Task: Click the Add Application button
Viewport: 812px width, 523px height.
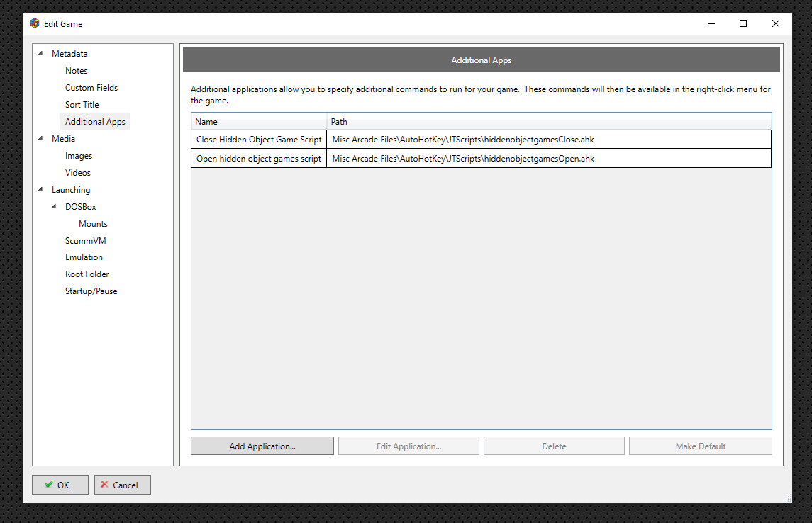Action: coord(262,446)
